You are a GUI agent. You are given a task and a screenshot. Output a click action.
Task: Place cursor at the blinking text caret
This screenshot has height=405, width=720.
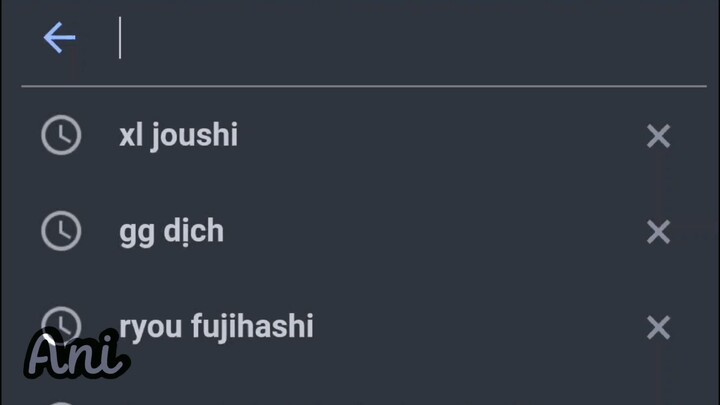coord(120,39)
